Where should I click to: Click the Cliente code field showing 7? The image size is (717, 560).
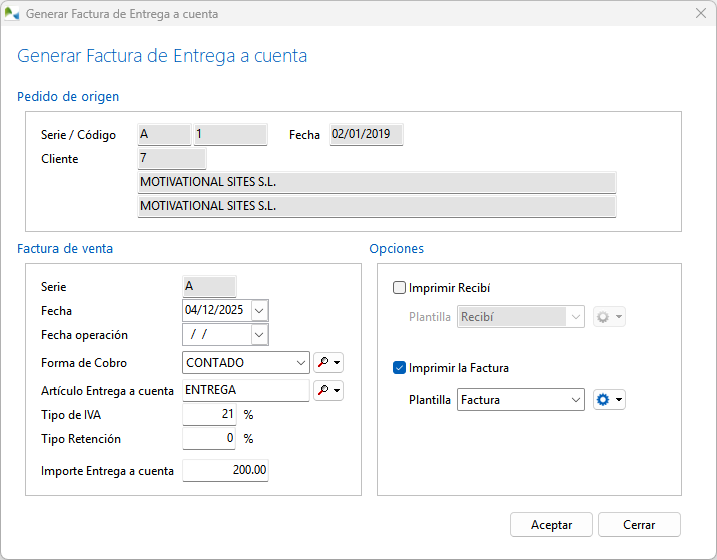tap(172, 158)
